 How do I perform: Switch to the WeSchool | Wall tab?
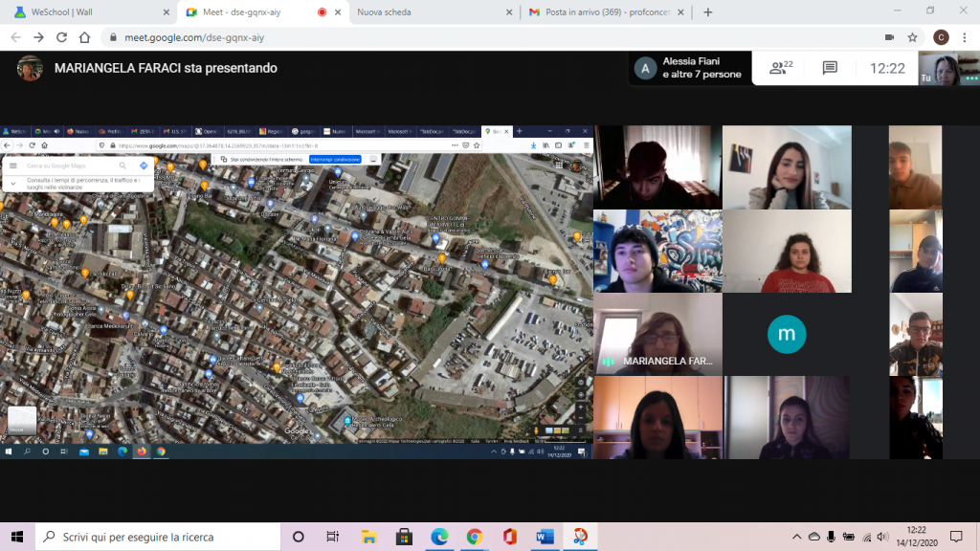(x=87, y=11)
